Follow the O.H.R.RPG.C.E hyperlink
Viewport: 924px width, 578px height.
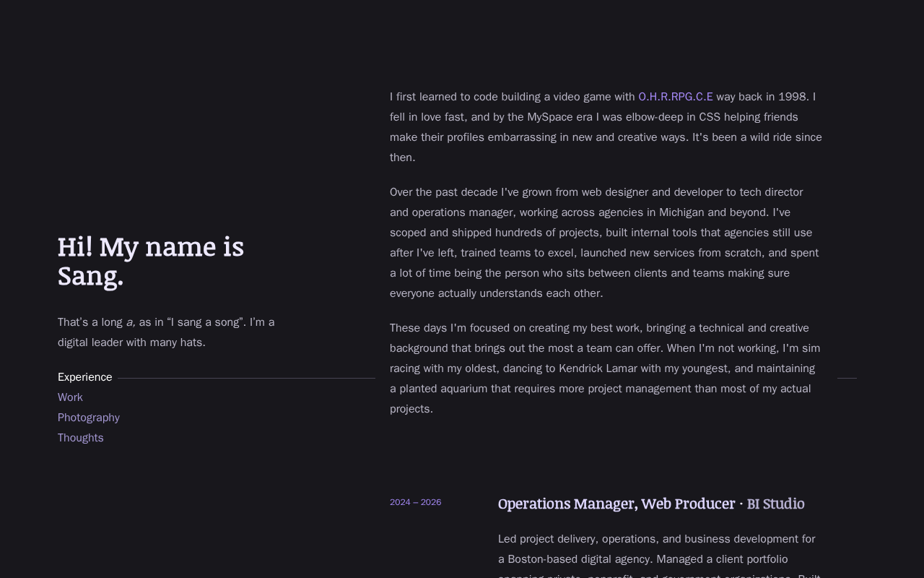(x=676, y=97)
